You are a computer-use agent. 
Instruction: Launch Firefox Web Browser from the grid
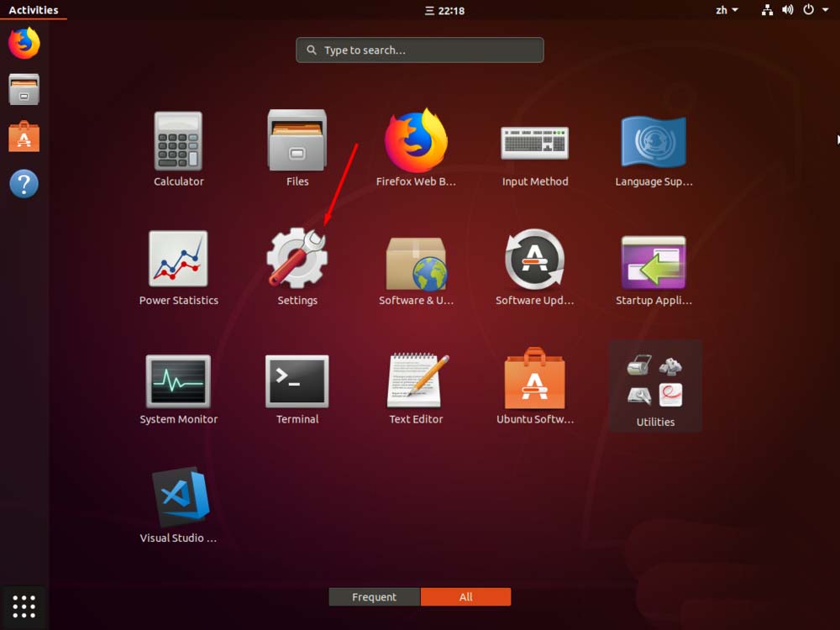417,141
